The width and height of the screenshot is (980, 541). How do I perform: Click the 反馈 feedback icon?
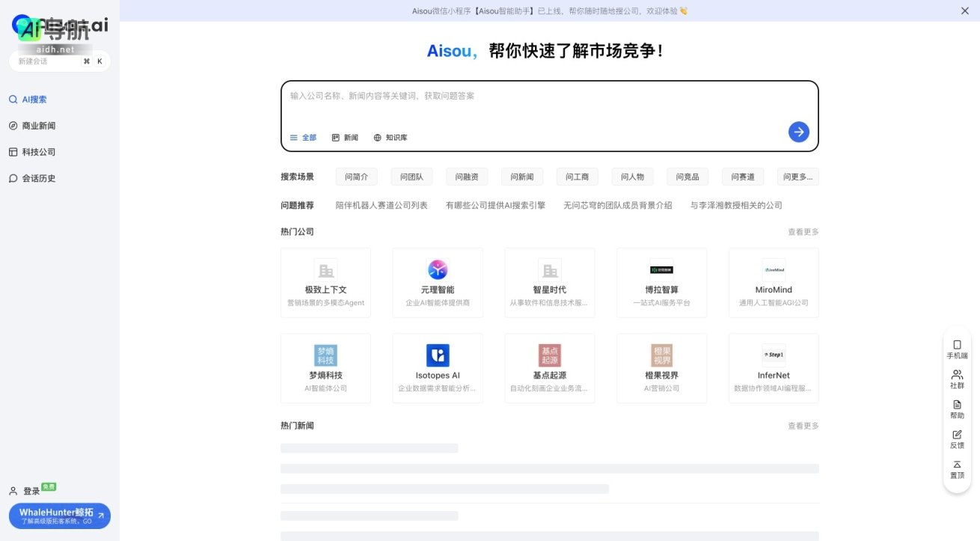[957, 439]
